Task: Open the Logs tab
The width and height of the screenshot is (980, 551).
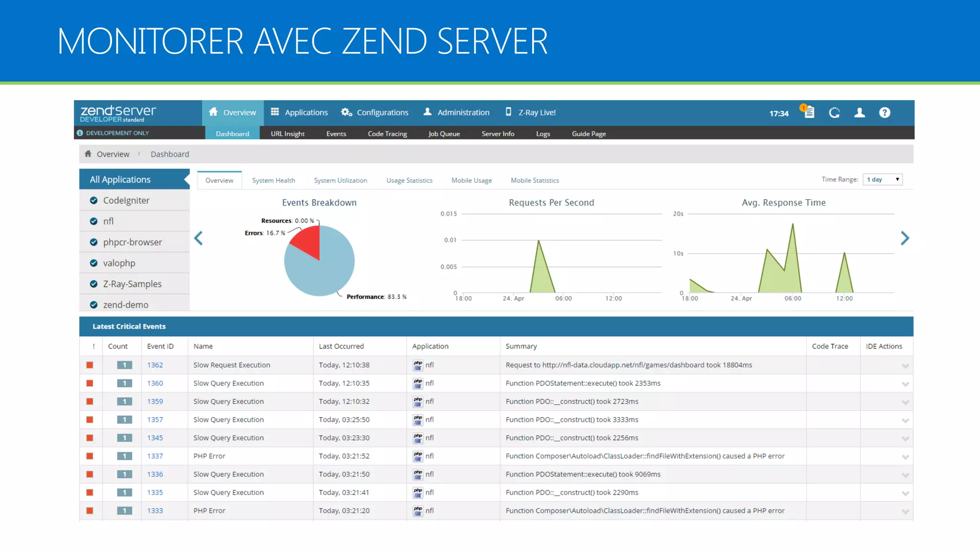Action: coord(543,133)
